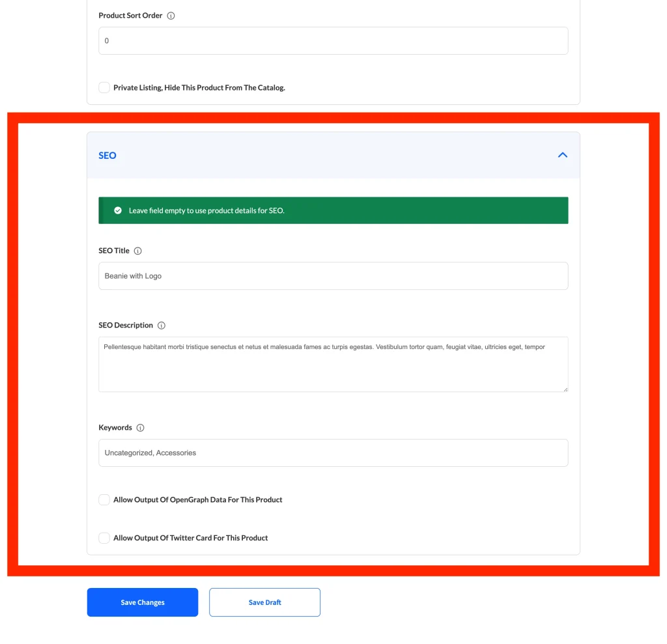Enable Private Listing checkbox
Screen dimensions: 667x644
pos(104,87)
